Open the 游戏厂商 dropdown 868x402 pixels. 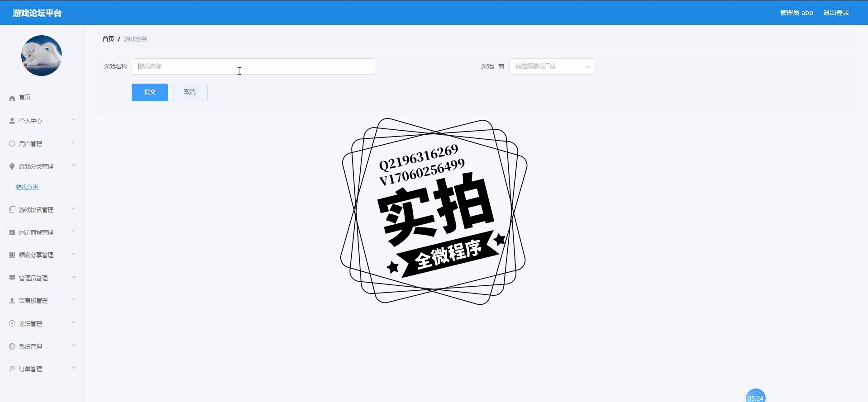pos(552,66)
